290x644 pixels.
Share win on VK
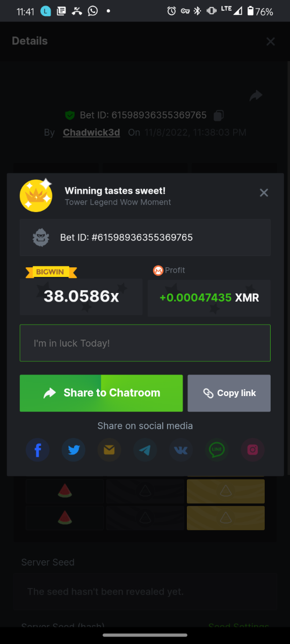(181, 450)
